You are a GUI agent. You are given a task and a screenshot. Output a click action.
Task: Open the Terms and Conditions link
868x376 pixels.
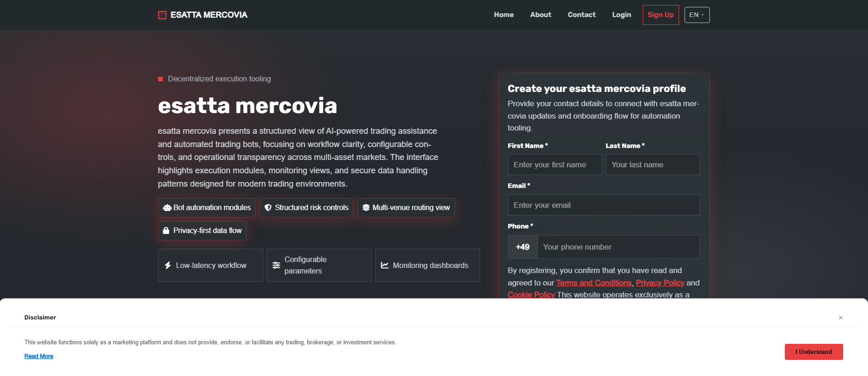click(594, 283)
